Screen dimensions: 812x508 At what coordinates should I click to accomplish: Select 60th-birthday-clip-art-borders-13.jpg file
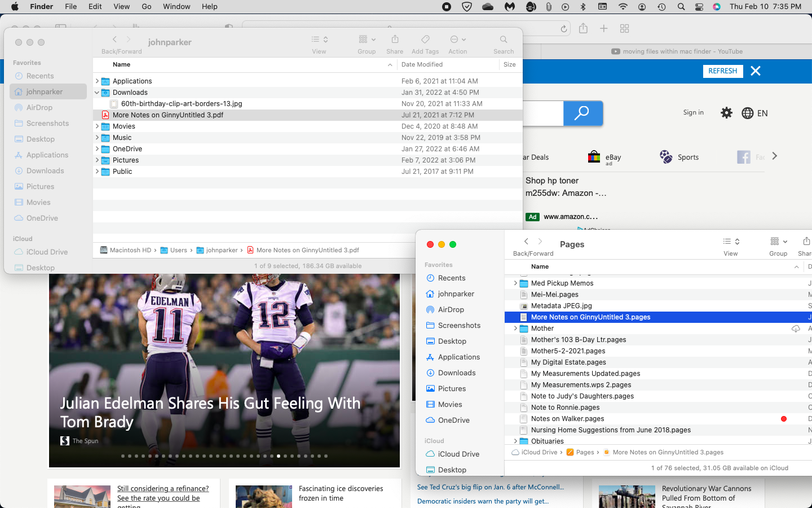[182, 104]
